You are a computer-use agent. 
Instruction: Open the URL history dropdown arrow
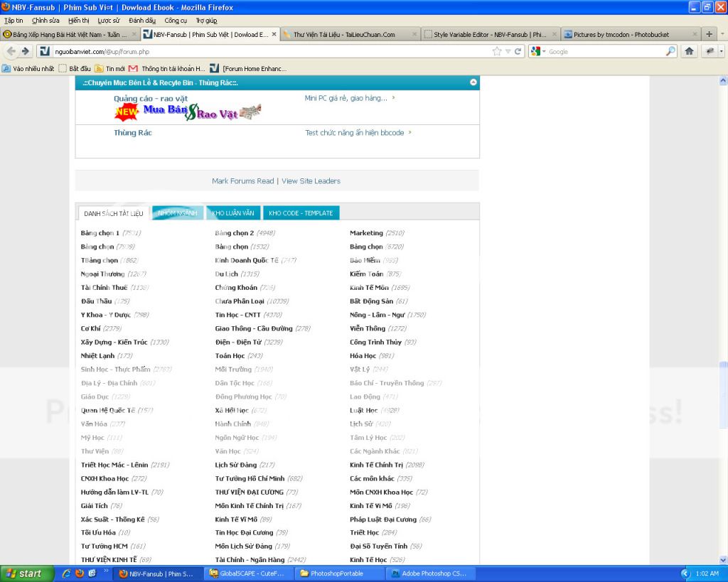(509, 51)
